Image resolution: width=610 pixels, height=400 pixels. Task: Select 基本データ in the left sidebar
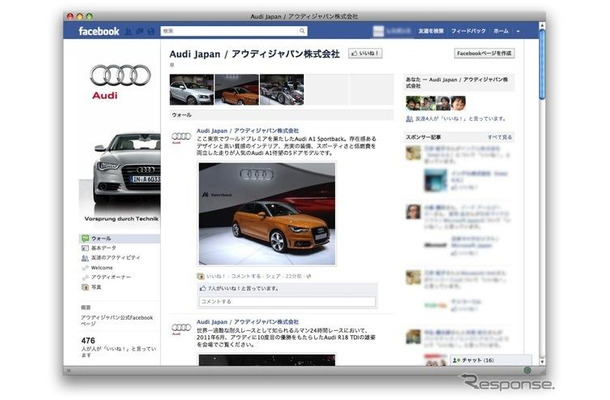[x=103, y=248]
